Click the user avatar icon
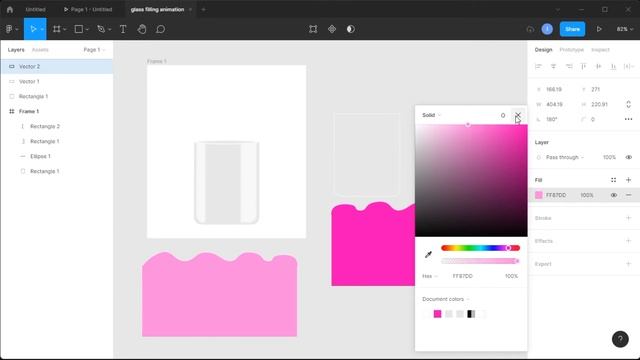Viewport: 640px width, 360px height. point(547,29)
